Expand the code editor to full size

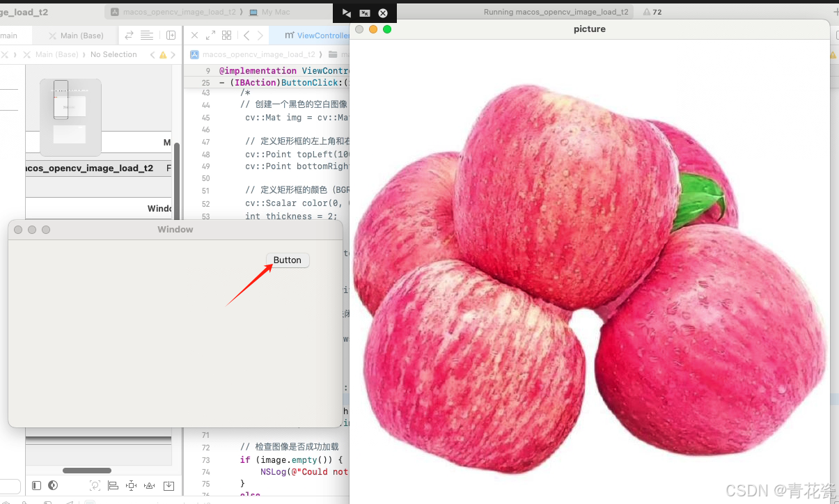pyautogui.click(x=210, y=36)
